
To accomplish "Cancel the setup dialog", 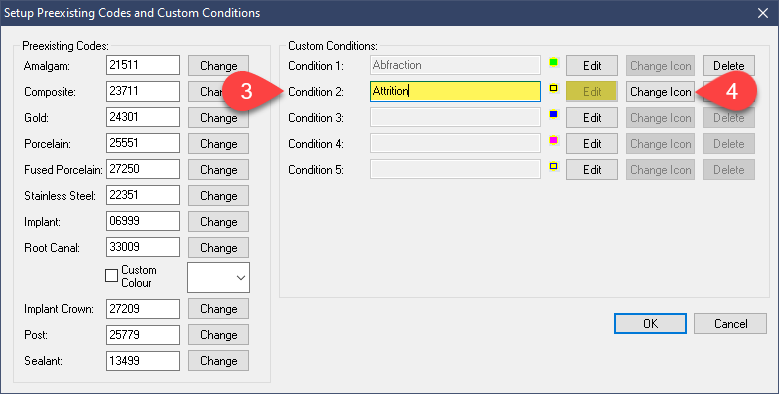I will [730, 323].
